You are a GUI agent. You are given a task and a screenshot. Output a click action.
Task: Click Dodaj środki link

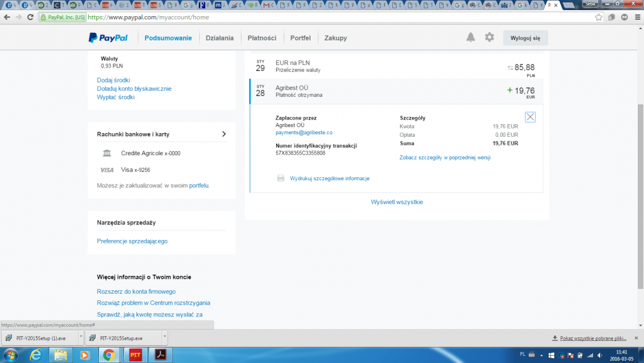[x=113, y=80]
